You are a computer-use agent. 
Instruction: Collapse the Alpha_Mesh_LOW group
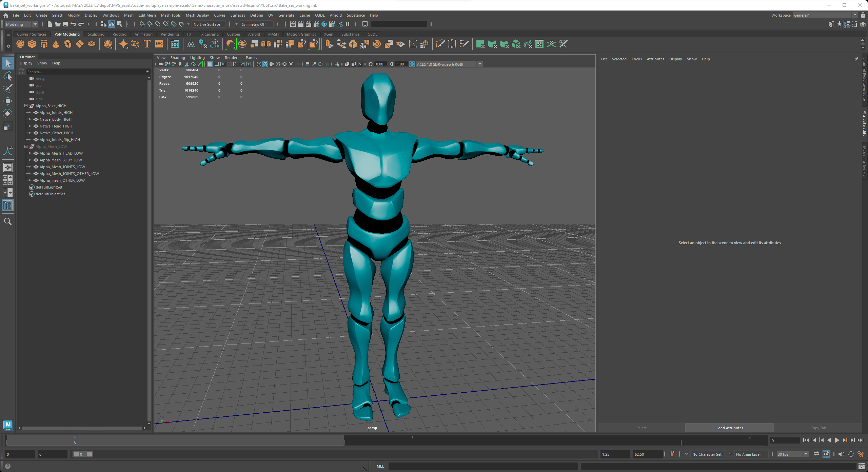[x=26, y=146]
